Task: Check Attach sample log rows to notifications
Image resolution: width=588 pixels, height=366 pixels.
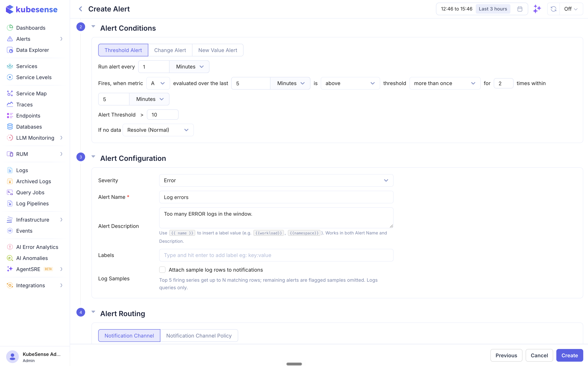Action: (x=162, y=270)
